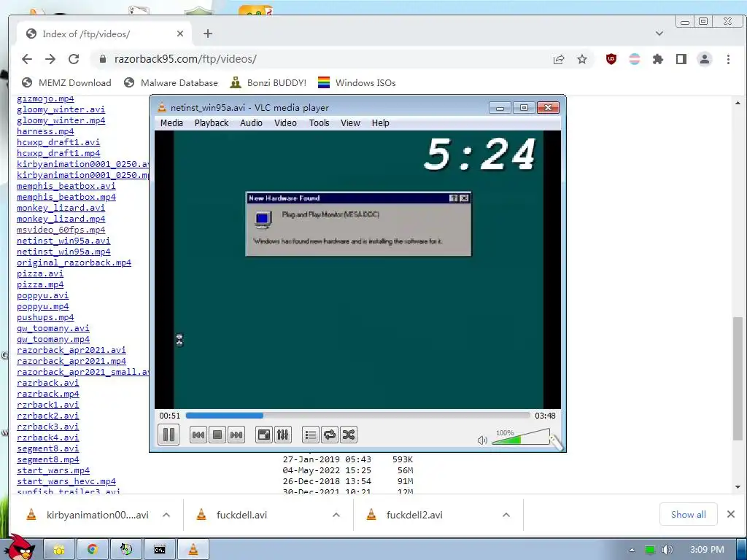This screenshot has height=560, width=747.
Task: Toggle Chrome side panel
Action: pos(681,59)
